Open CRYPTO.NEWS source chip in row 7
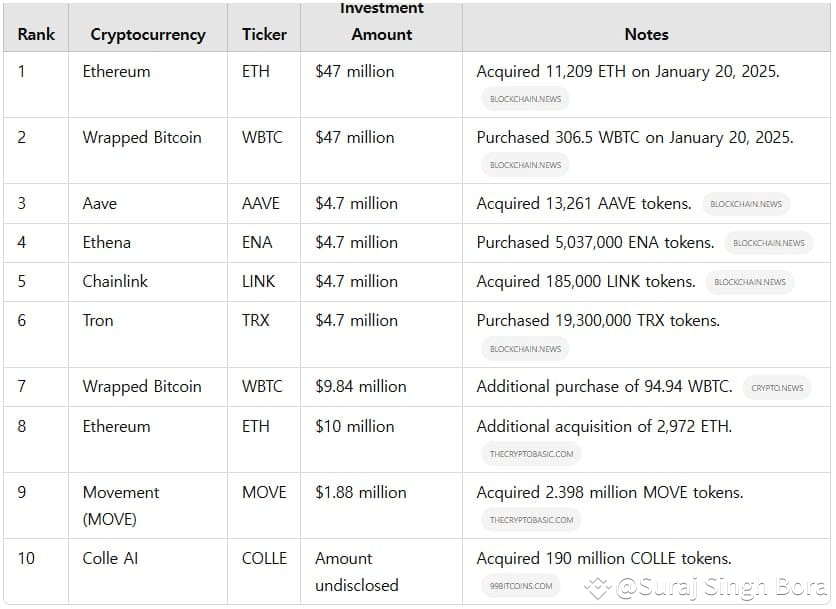Screen dimensions: 836x609 click(777, 388)
